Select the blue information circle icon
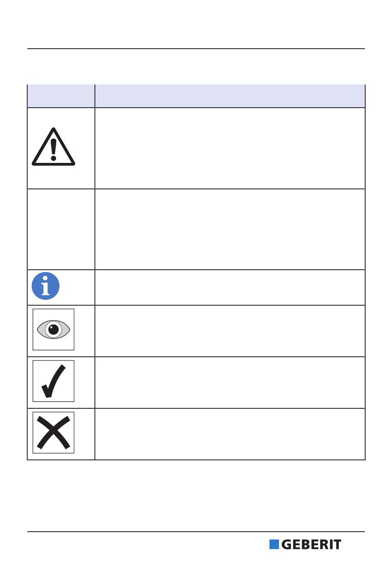Image resolution: width=392 pixels, height=563 pixels. pos(46,286)
